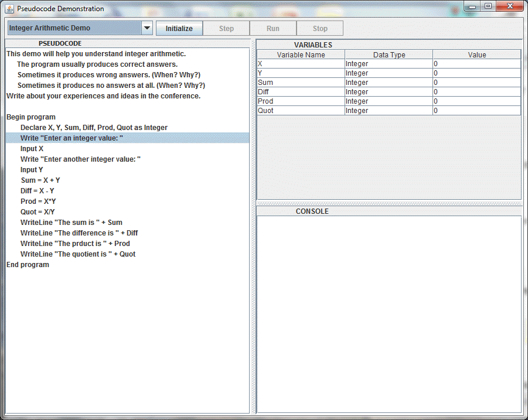Select the Value cell for variable X
This screenshot has height=420, width=528.
(x=476, y=64)
